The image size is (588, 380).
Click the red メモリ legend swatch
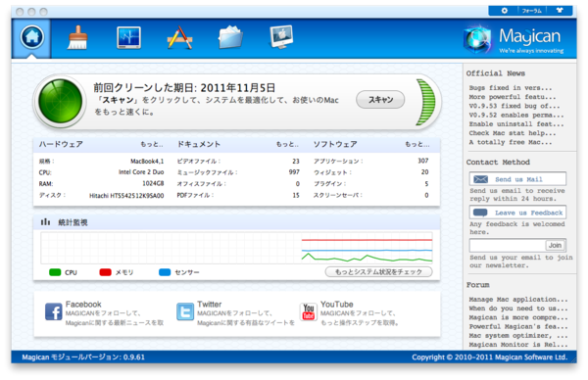(x=106, y=272)
